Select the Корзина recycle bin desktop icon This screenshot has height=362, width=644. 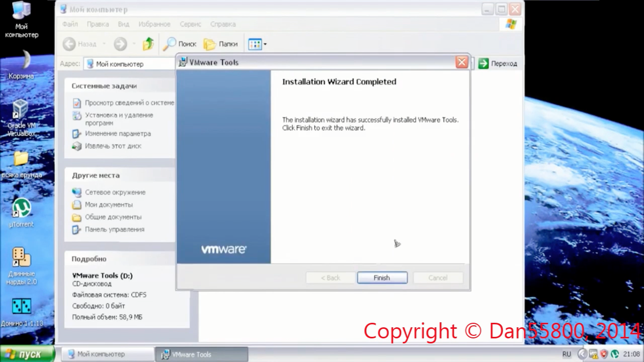click(21, 65)
